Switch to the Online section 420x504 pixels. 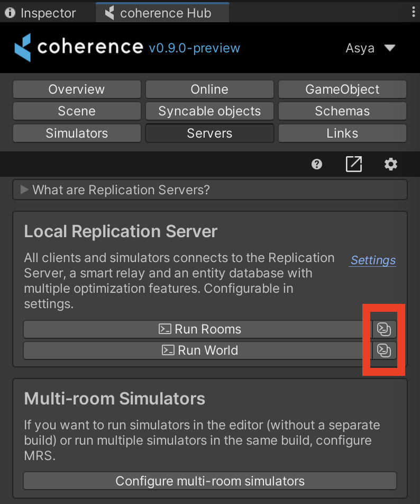[209, 89]
